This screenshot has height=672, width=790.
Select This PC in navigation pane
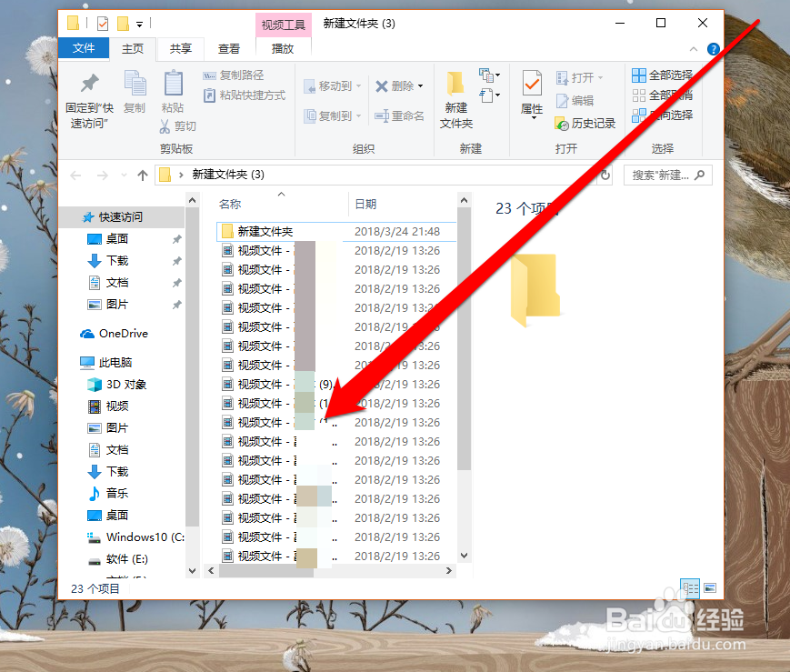pos(106,363)
